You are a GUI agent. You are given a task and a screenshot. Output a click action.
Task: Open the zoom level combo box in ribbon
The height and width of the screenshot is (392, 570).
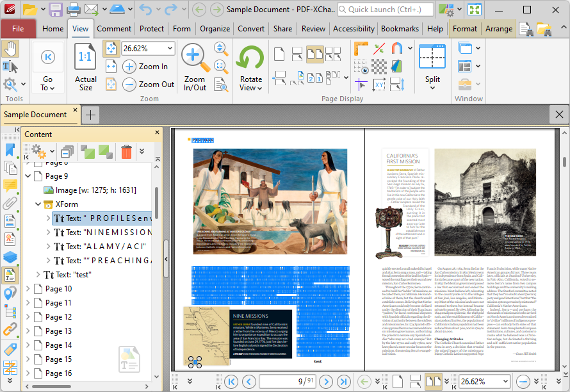pos(148,49)
